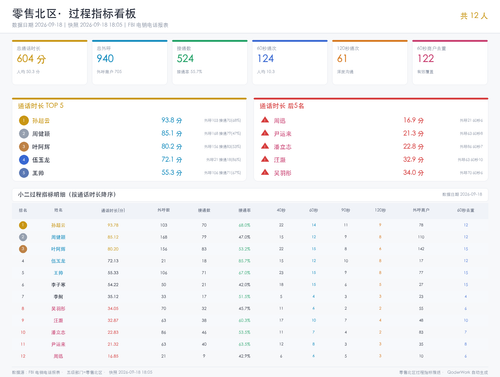Click the 小二过程指标明细 table heading
500x377 pixels.
pos(67,194)
